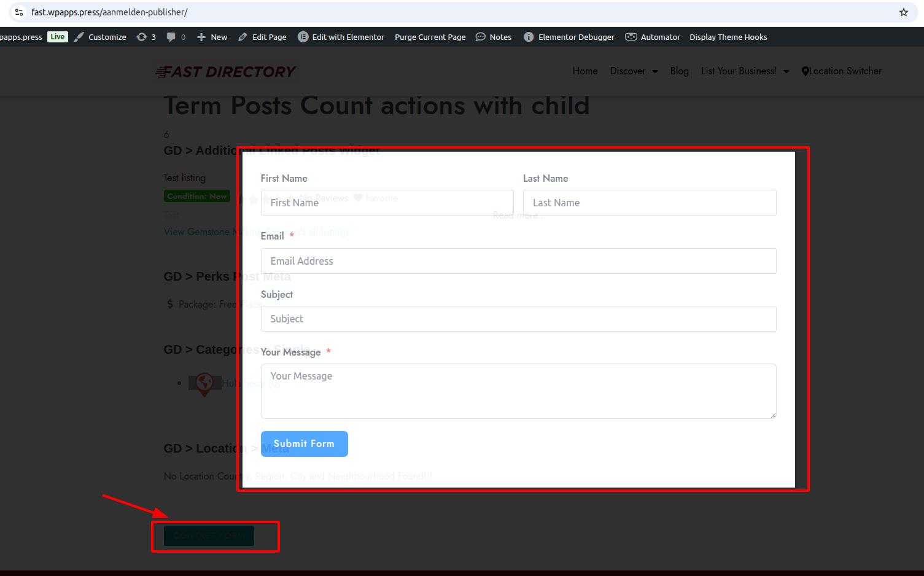Open Notes speech bubble icon
Screen dimensions: 924x576
click(x=480, y=37)
